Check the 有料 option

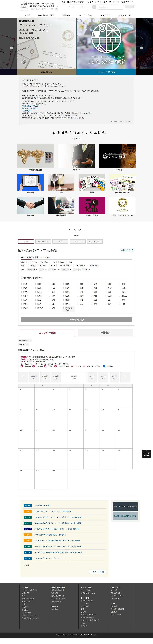tap(67, 262)
